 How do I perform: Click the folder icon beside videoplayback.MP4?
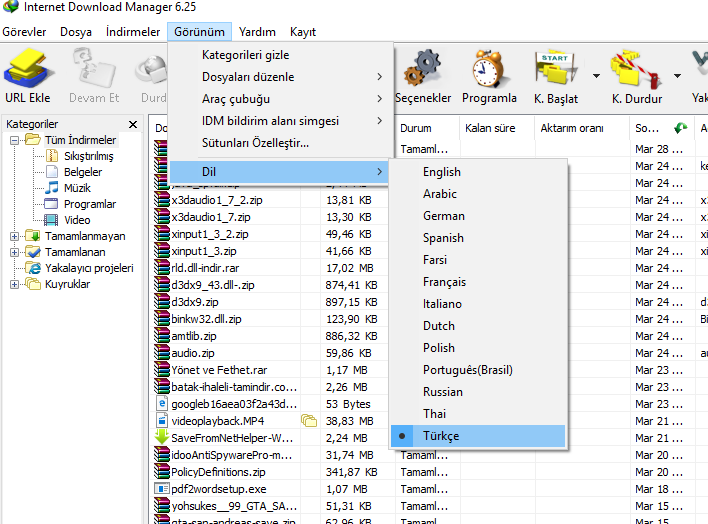click(309, 421)
